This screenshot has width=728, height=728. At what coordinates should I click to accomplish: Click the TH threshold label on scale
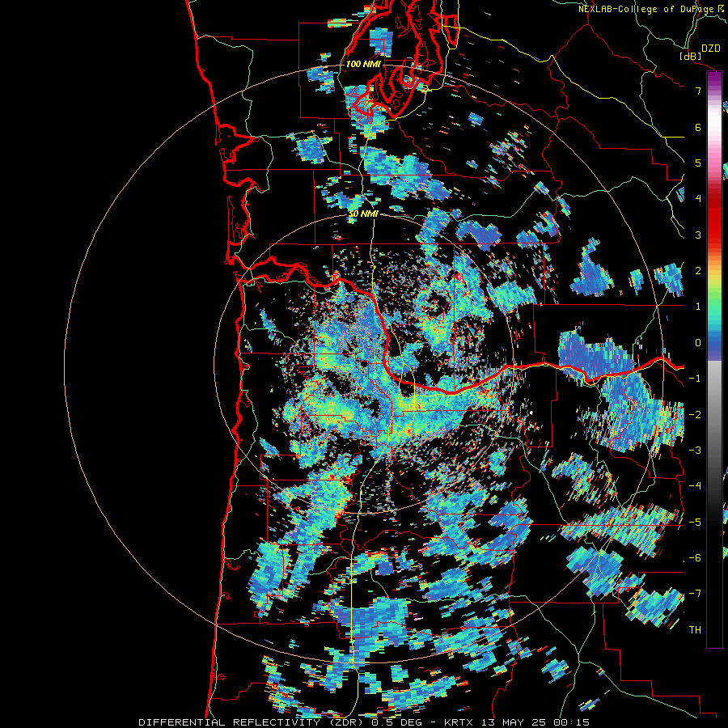[695, 630]
